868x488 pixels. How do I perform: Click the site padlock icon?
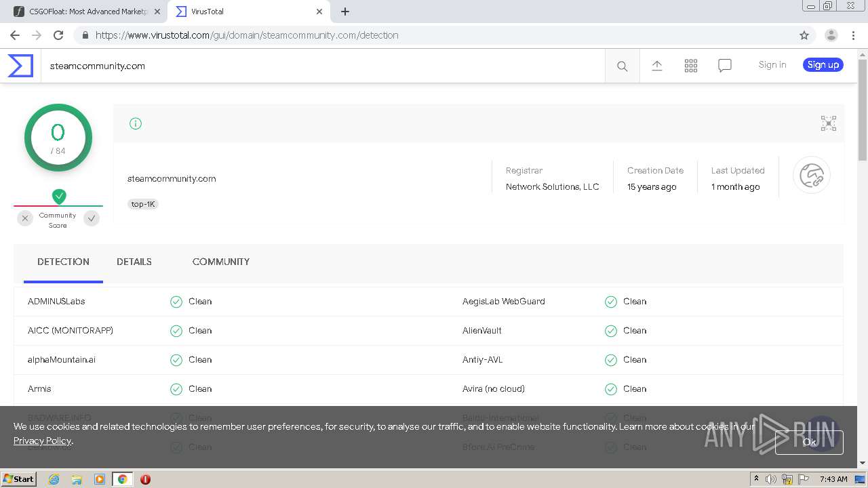tap(85, 35)
